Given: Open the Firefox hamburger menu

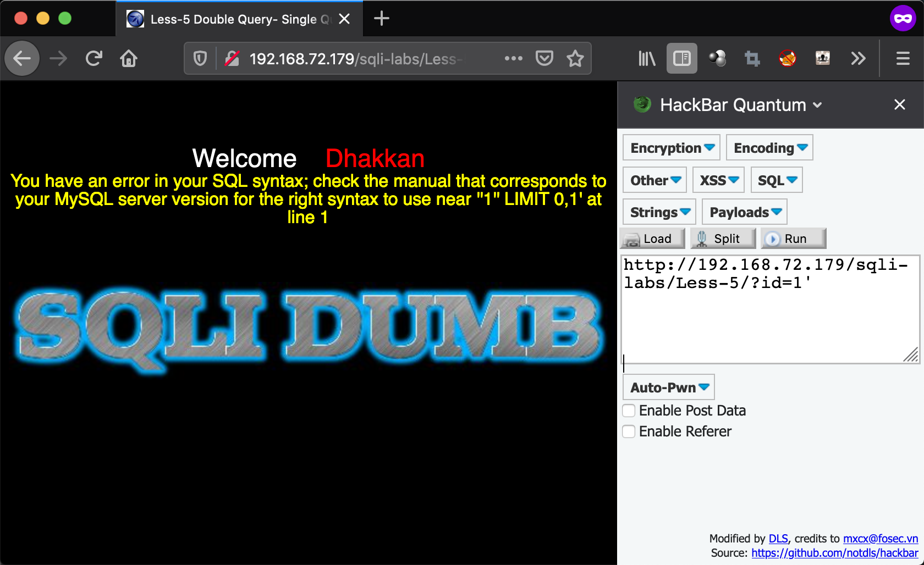Looking at the screenshot, I should (x=903, y=58).
